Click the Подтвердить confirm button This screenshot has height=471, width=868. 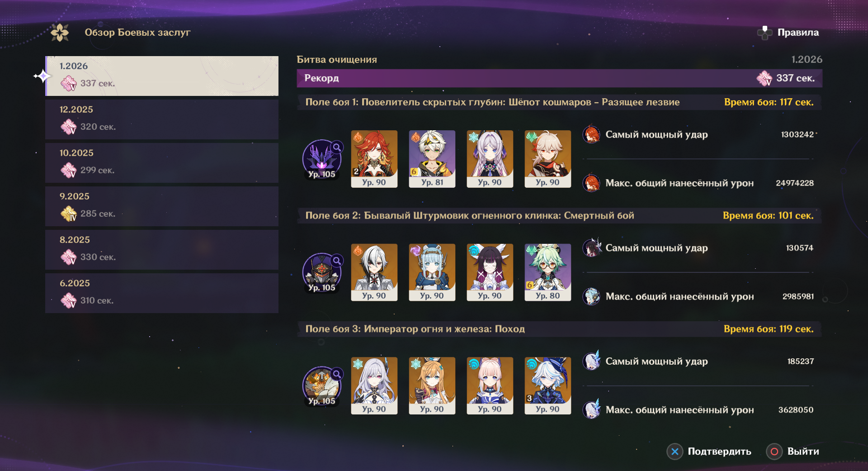(x=709, y=452)
